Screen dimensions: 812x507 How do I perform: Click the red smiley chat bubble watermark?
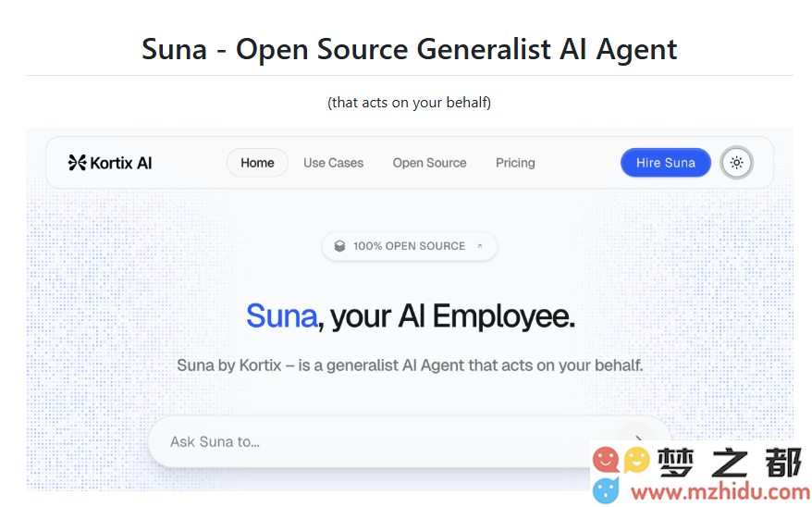coord(606,460)
